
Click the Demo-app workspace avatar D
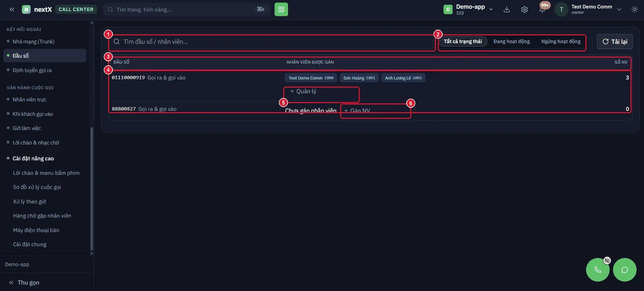tap(448, 9)
